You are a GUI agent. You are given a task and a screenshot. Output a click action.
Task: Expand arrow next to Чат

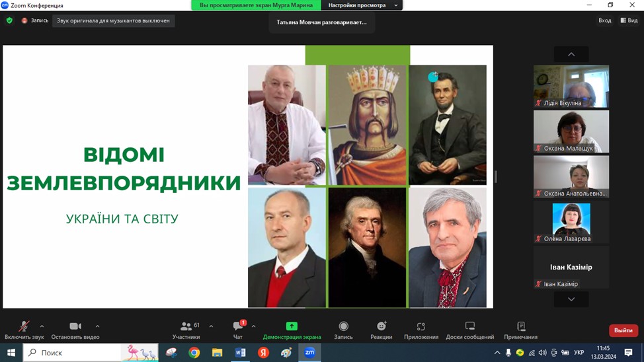(x=253, y=326)
